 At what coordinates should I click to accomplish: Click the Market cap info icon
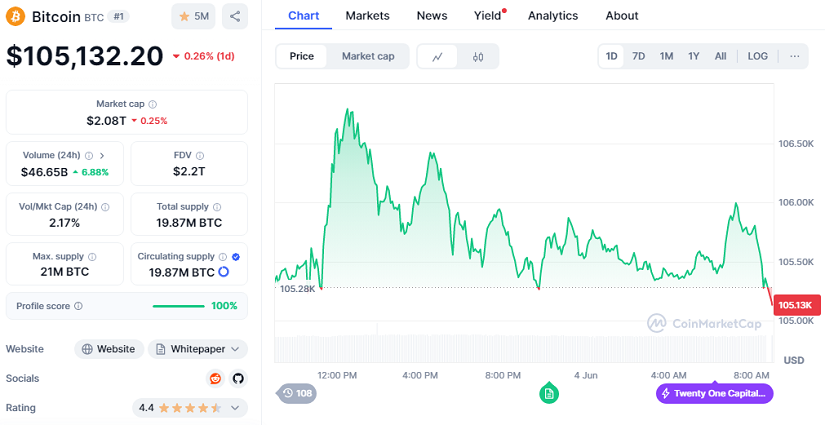[152, 104]
